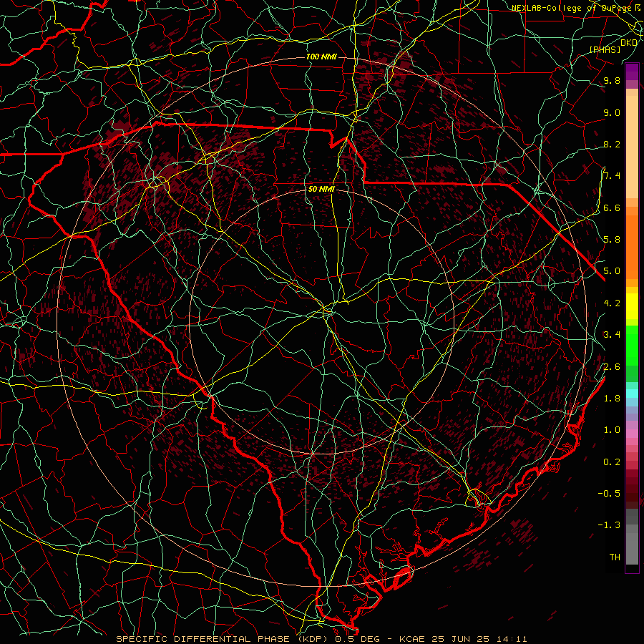Click the 3.4 value on the color scale
The image size is (644, 644).
(x=612, y=335)
